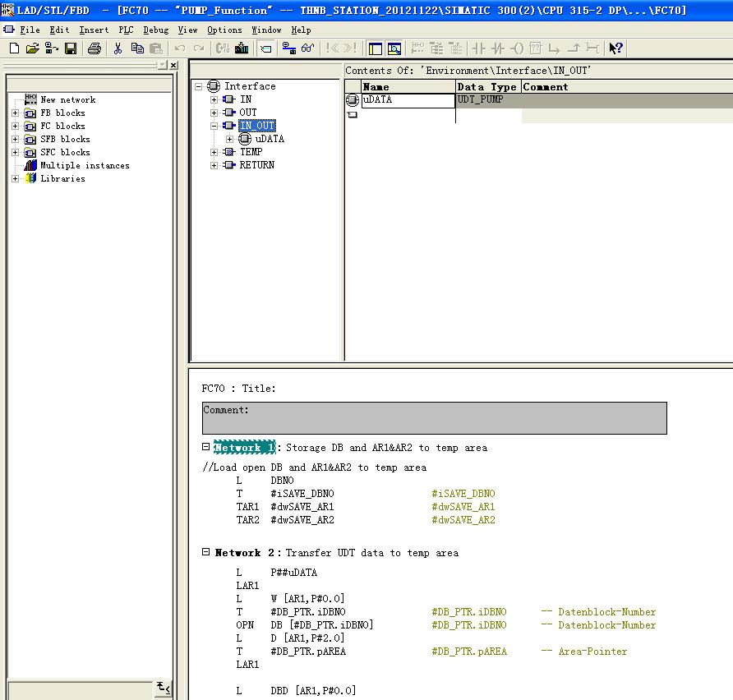Click the UDT_PUMP data type cell

pyautogui.click(x=488, y=100)
